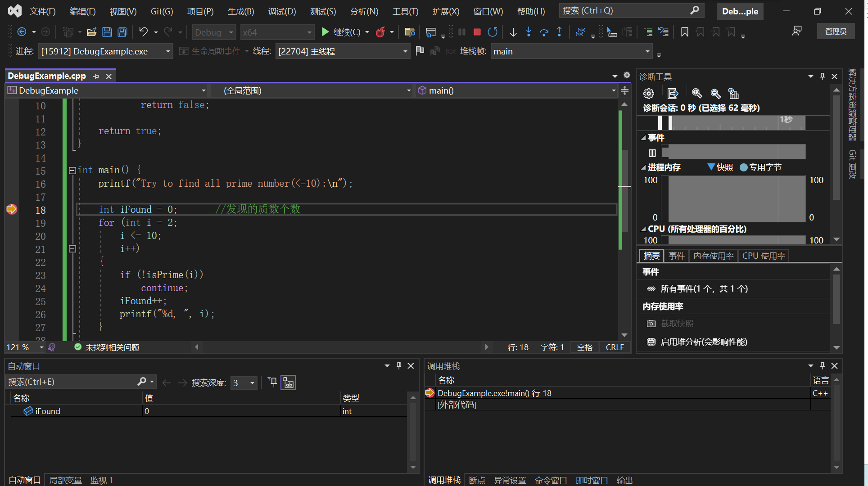Click 启用堆分析 enable heap profiling link
This screenshot has width=868, height=486.
tap(704, 342)
